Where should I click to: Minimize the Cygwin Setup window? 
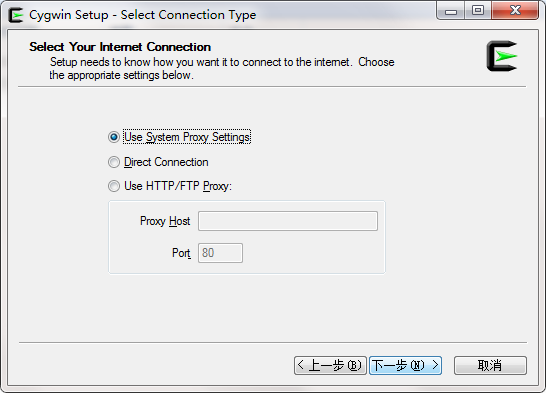coord(451,11)
